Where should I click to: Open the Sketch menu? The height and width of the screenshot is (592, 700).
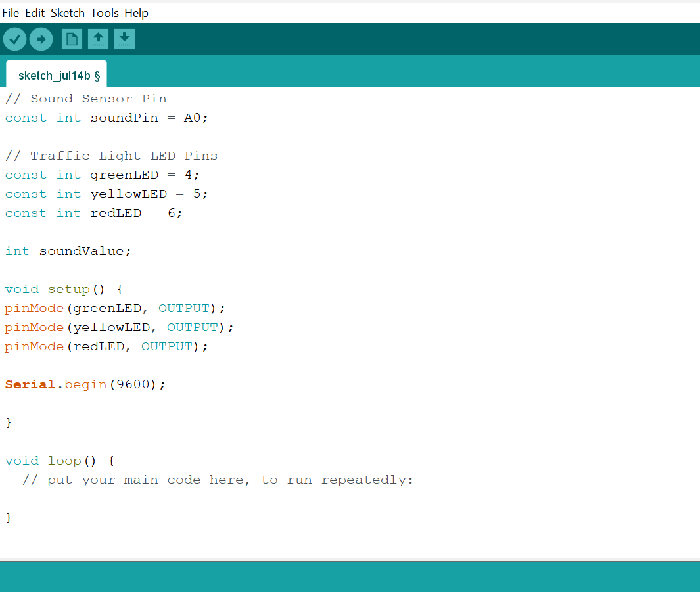(x=68, y=13)
